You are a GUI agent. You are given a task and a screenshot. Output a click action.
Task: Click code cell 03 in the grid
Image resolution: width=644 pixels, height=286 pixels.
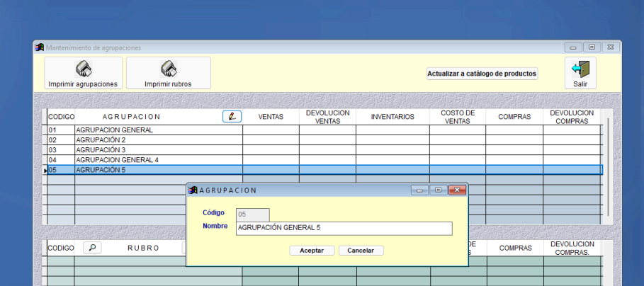pyautogui.click(x=61, y=150)
